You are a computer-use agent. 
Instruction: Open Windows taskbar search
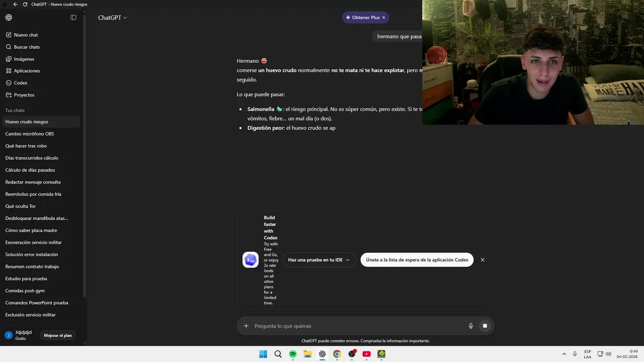click(x=278, y=354)
